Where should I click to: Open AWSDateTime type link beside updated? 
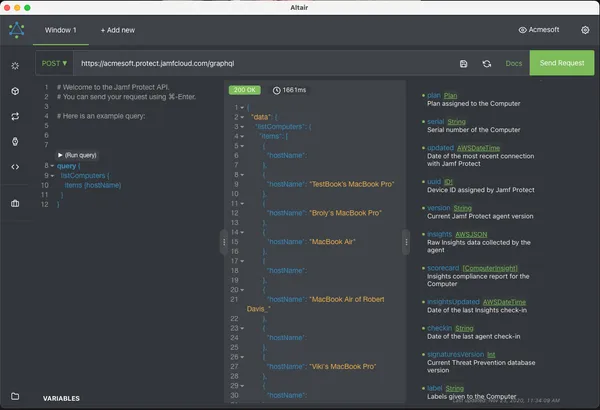click(478, 148)
